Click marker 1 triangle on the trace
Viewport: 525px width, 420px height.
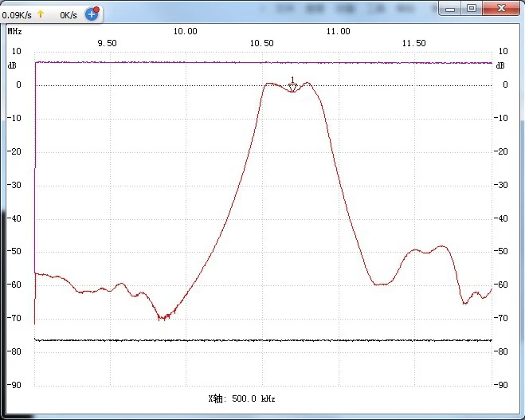292,88
